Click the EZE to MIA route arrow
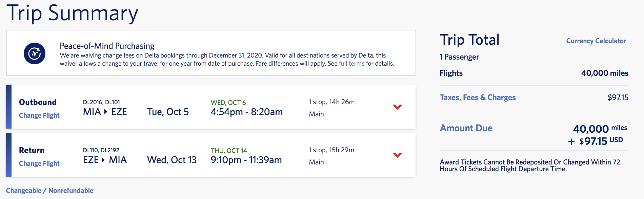Viewport: 644px width, 199px height. click(103, 160)
